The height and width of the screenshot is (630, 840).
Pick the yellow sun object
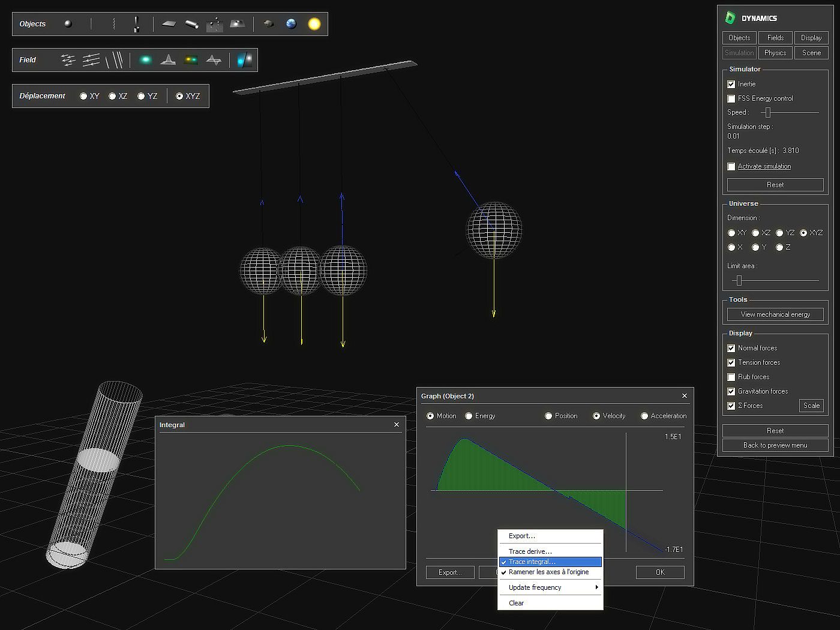(x=314, y=24)
